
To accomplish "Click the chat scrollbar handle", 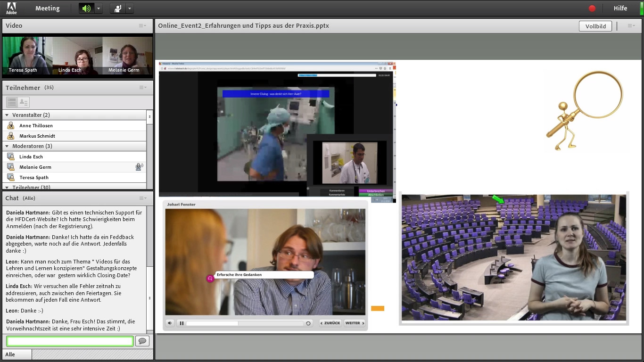I will [150, 298].
